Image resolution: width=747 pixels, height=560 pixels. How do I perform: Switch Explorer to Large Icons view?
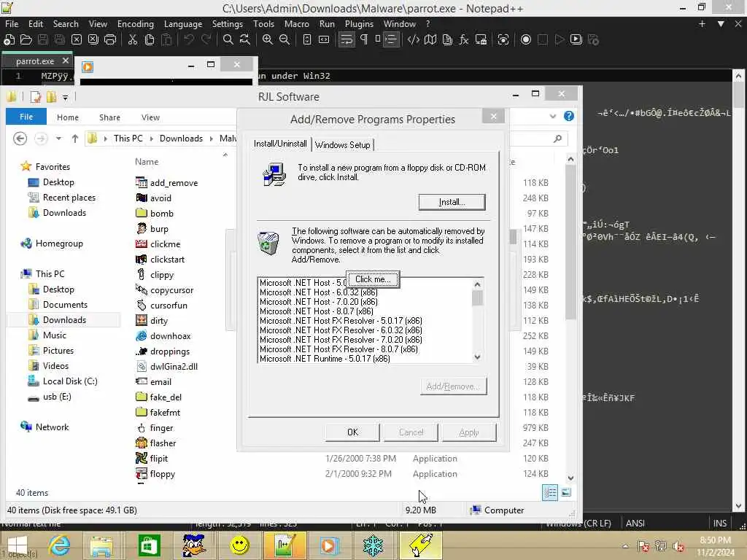coord(566,492)
